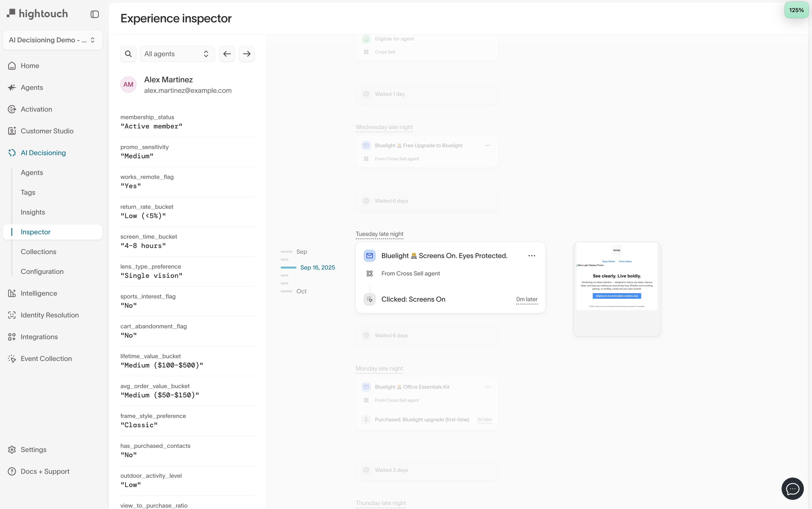The height and width of the screenshot is (509, 812).
Task: Open Identity Resolution
Action: 50,315
